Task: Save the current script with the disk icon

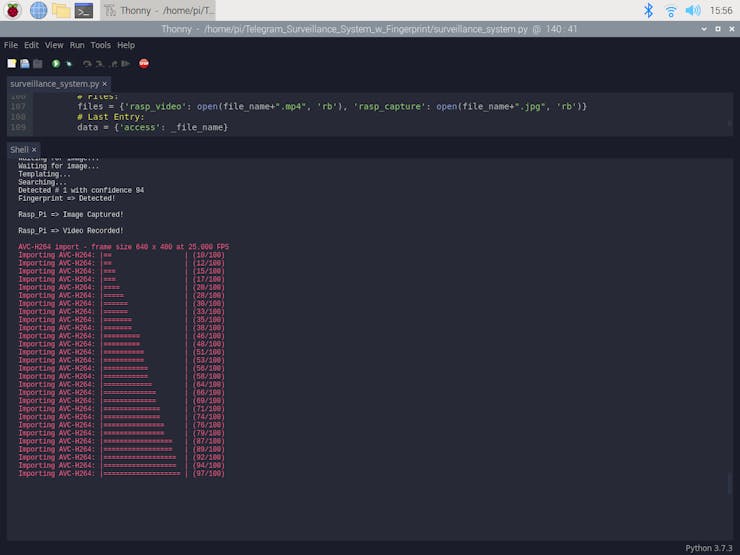Action: click(38, 63)
